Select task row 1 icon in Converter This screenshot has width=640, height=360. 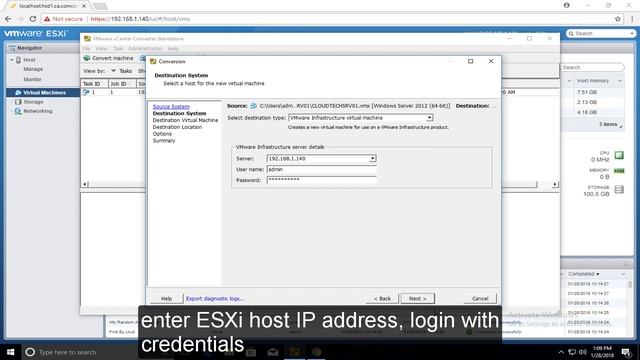86,92
